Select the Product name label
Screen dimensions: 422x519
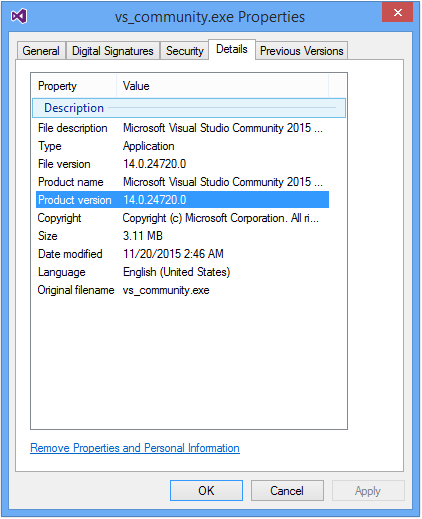point(71,182)
